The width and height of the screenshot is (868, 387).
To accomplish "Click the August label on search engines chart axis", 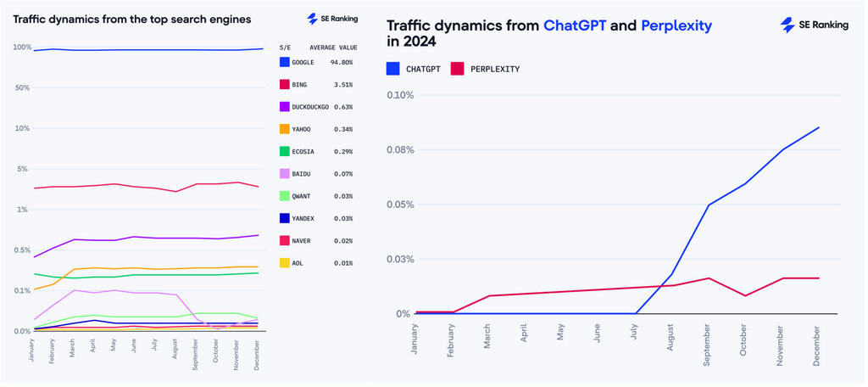I will click(x=175, y=347).
